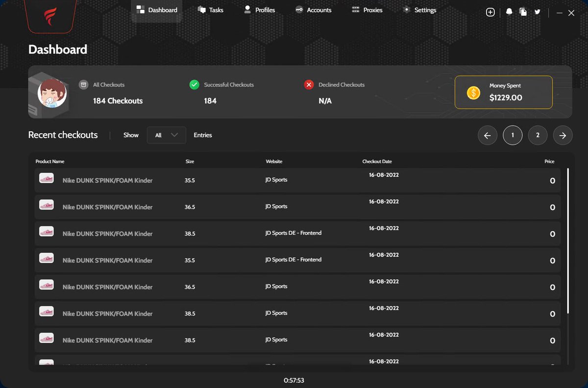Click the shoe thumbnail in the seventh checkout row
This screenshot has width=588, height=388.
click(47, 338)
